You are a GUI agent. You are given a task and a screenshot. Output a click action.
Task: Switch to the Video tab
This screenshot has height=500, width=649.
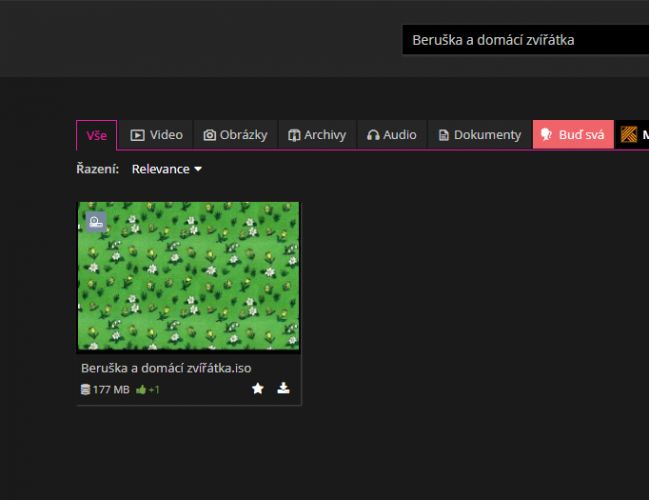[156, 135]
